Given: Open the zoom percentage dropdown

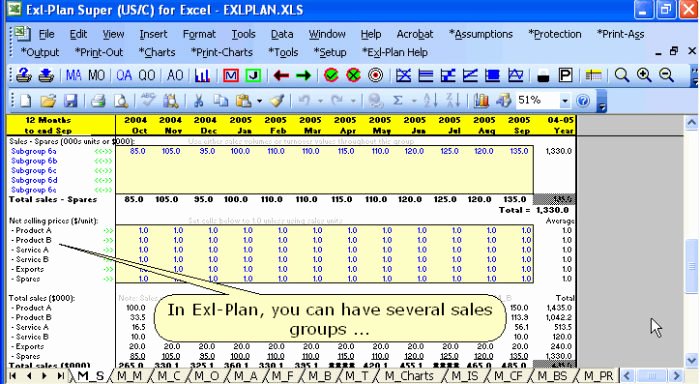Looking at the screenshot, I should [565, 101].
